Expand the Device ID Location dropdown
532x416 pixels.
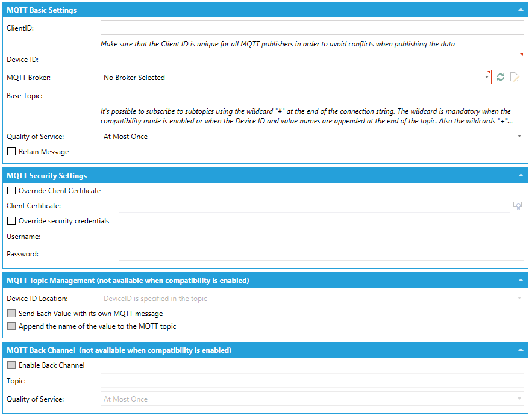(312, 299)
